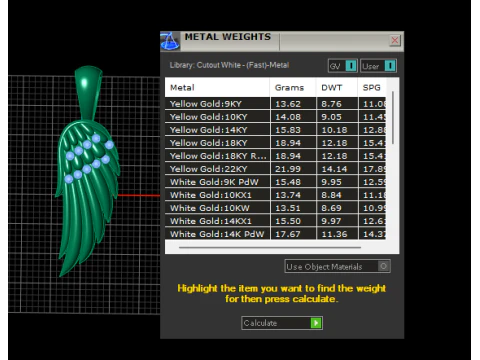Toggle the User library switch
This screenshot has width=480, height=360.
pos(378,66)
